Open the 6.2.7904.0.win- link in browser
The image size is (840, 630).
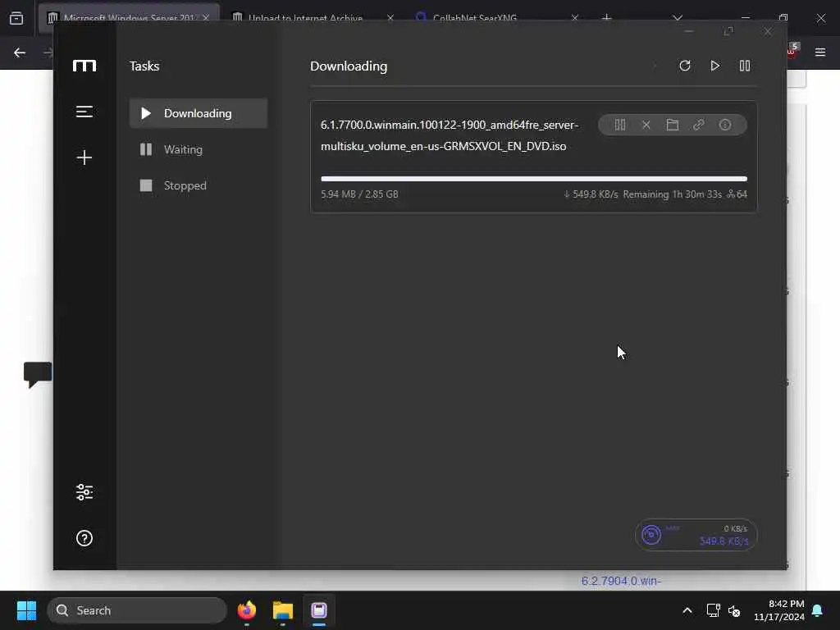(x=622, y=581)
